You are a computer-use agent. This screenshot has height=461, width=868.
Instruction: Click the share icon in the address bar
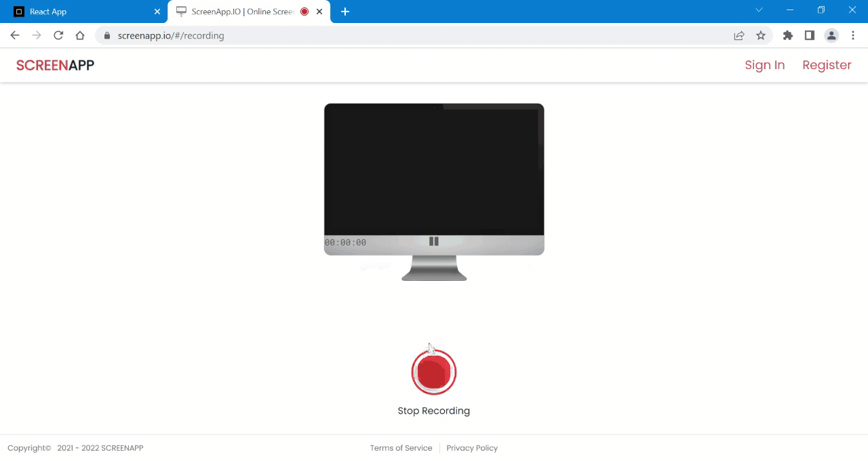[738, 35]
